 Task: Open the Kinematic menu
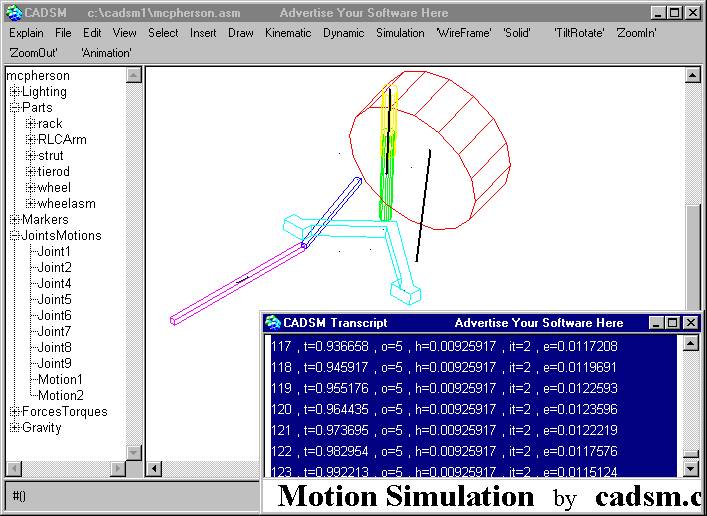(x=288, y=33)
